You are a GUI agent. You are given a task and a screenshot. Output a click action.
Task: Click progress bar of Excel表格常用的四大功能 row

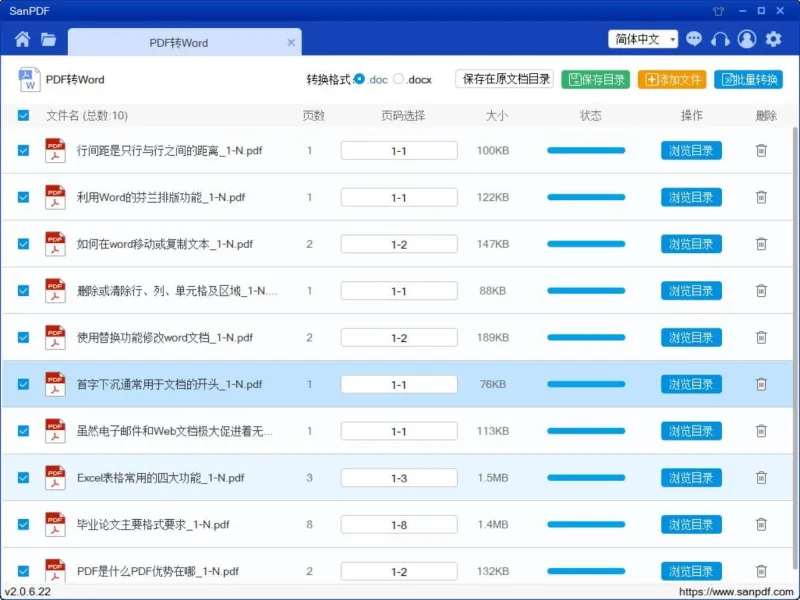click(x=586, y=478)
